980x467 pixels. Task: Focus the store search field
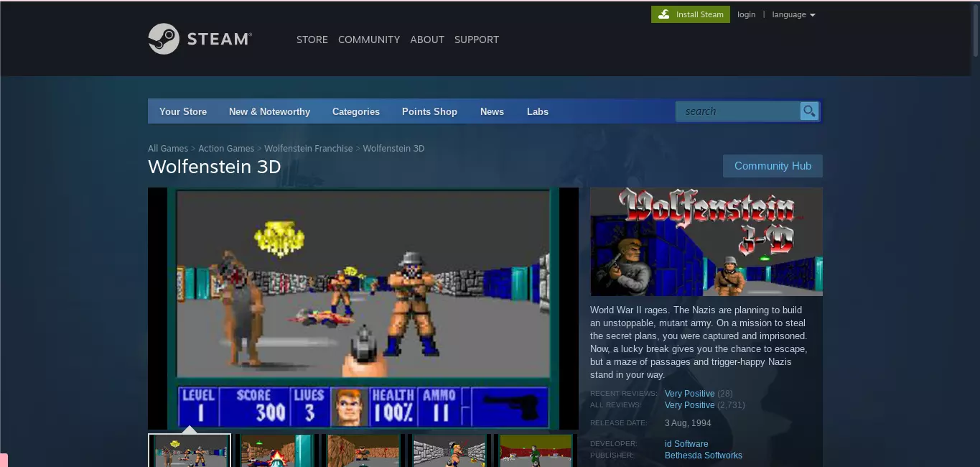coord(738,111)
